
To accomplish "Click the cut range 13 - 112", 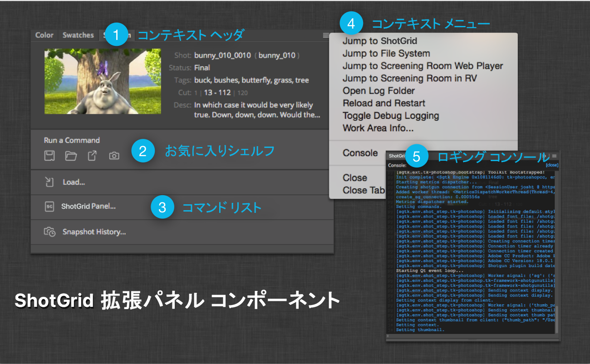I will 217,93.
